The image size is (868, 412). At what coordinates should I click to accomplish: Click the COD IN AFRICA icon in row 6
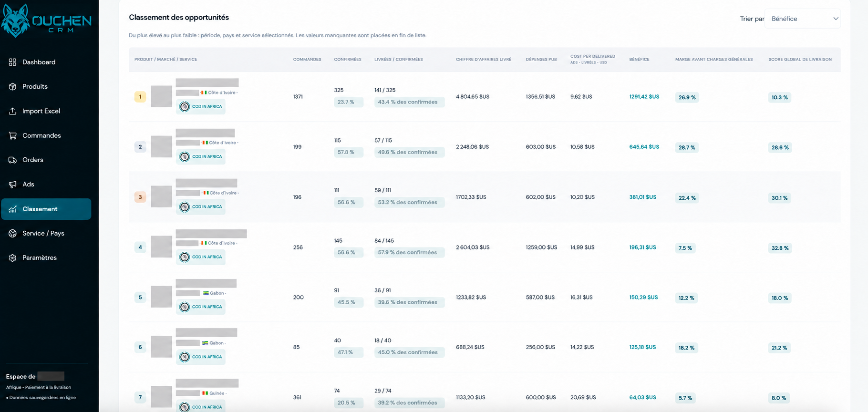[x=185, y=357]
